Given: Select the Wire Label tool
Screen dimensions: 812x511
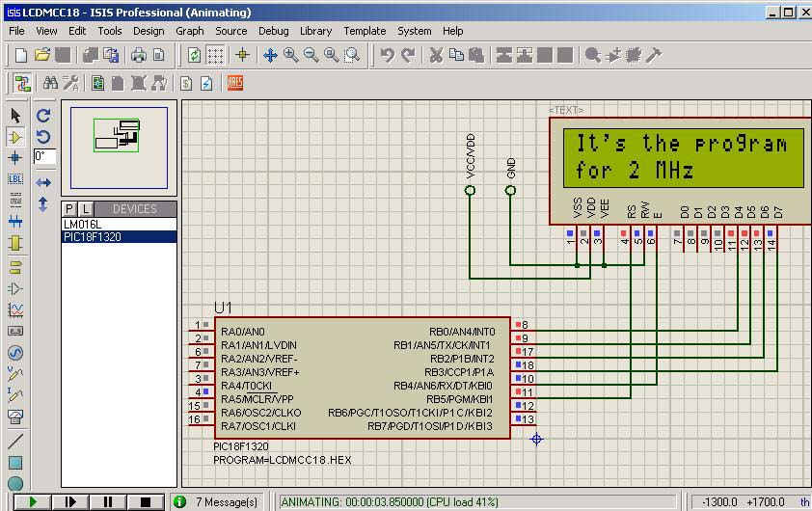Looking at the screenshot, I should pos(15,178).
